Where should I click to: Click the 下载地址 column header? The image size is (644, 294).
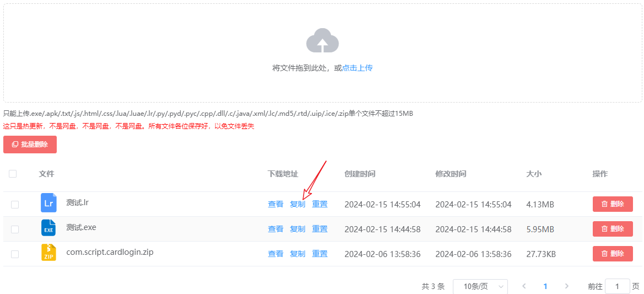coord(283,174)
